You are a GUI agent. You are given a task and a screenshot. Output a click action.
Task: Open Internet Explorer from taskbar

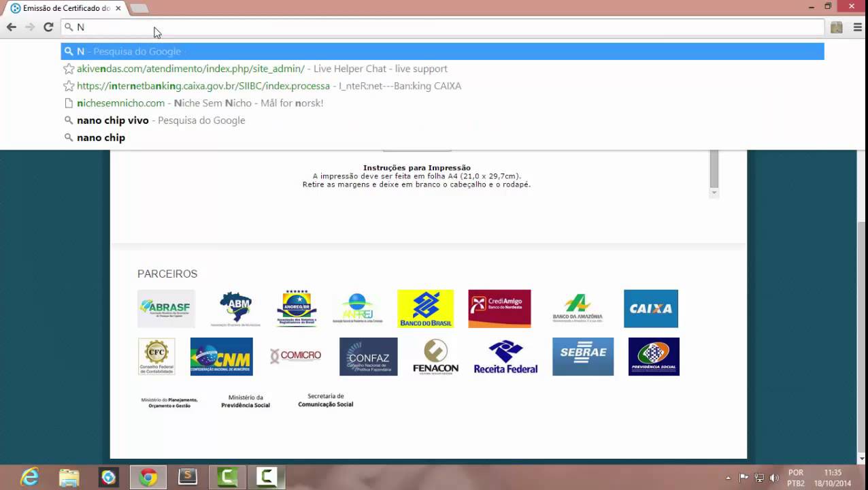point(30,478)
